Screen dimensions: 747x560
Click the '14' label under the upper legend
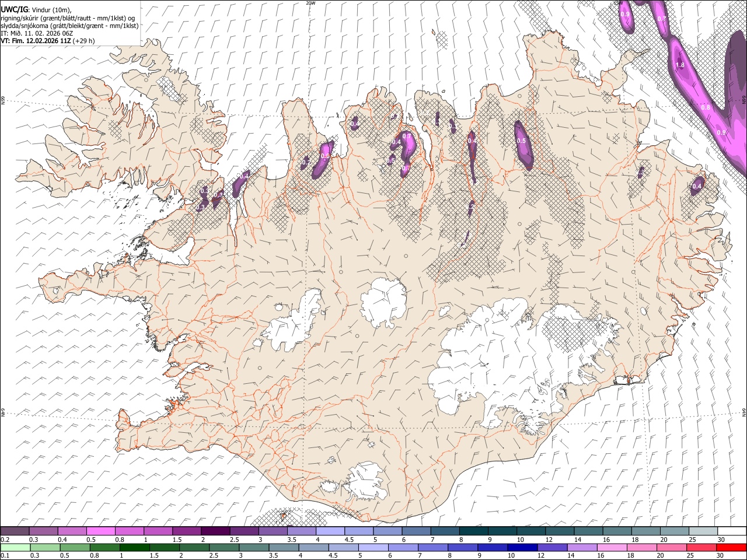tap(578, 540)
